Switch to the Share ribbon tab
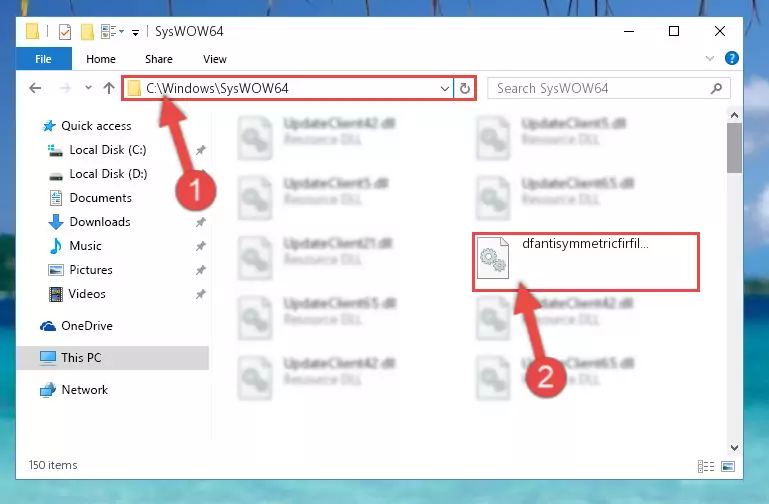 pos(158,59)
